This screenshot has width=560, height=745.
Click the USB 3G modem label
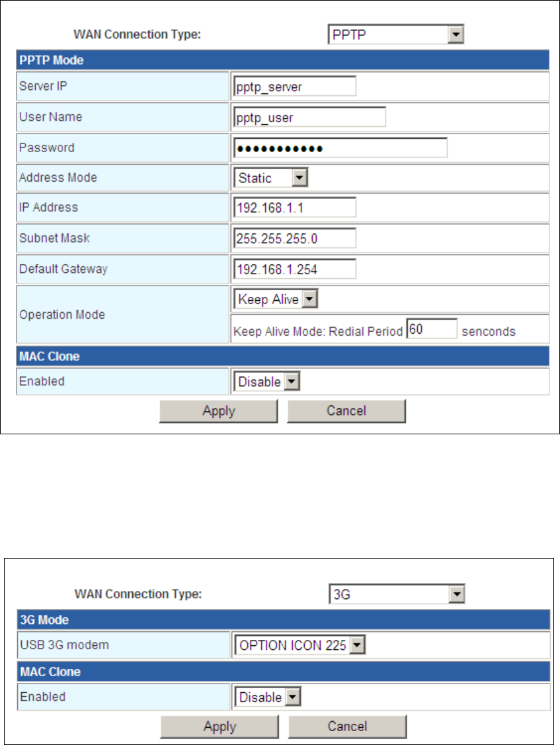[x=65, y=645]
